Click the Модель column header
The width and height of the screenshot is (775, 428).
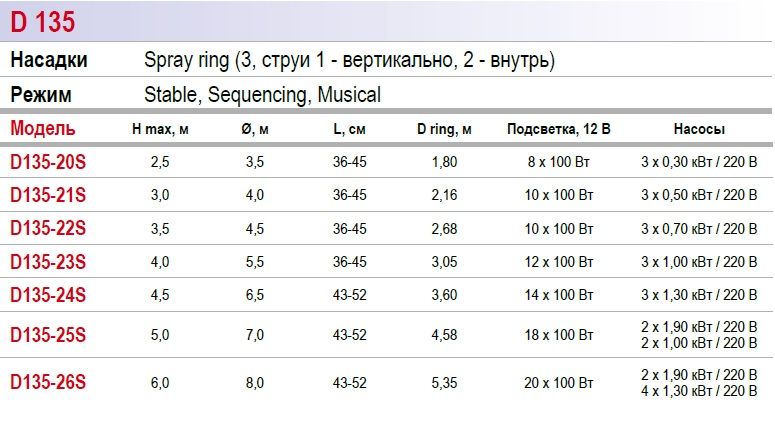[x=43, y=128]
